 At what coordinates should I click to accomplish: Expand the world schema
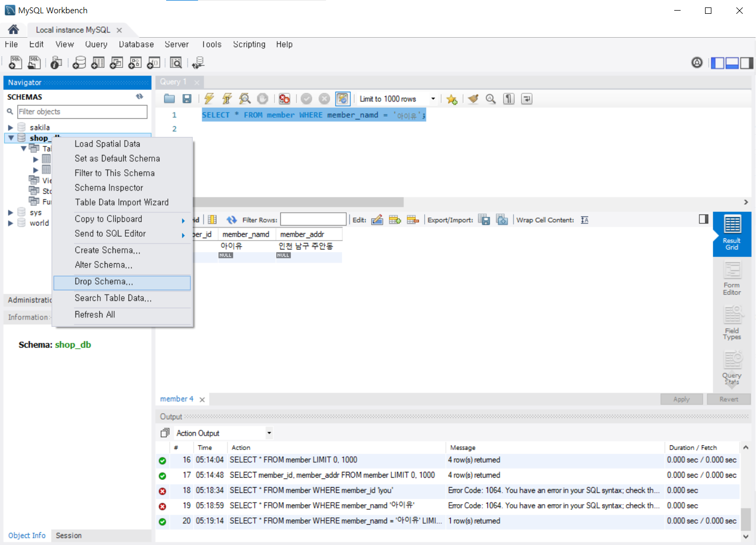coord(10,223)
